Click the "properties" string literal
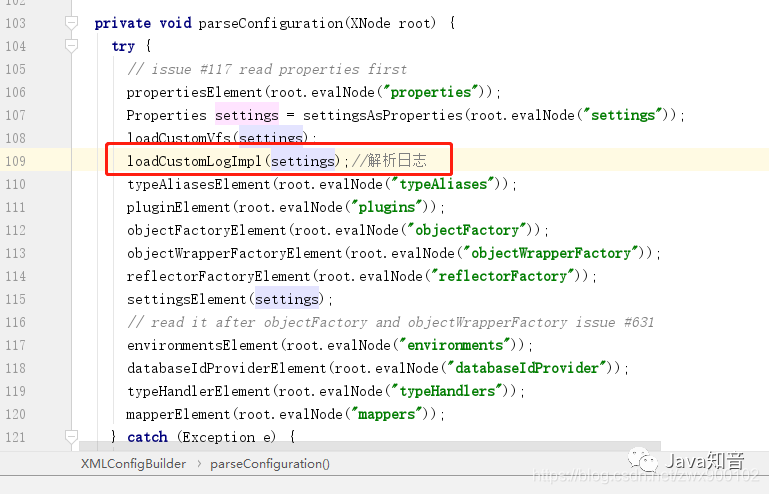Image resolution: width=769 pixels, height=494 pixels. click(x=431, y=92)
